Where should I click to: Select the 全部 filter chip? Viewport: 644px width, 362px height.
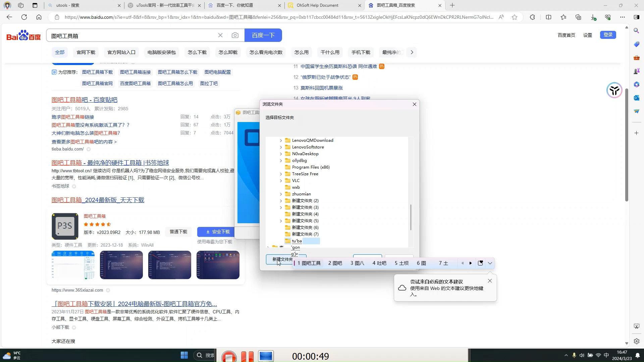60,52
